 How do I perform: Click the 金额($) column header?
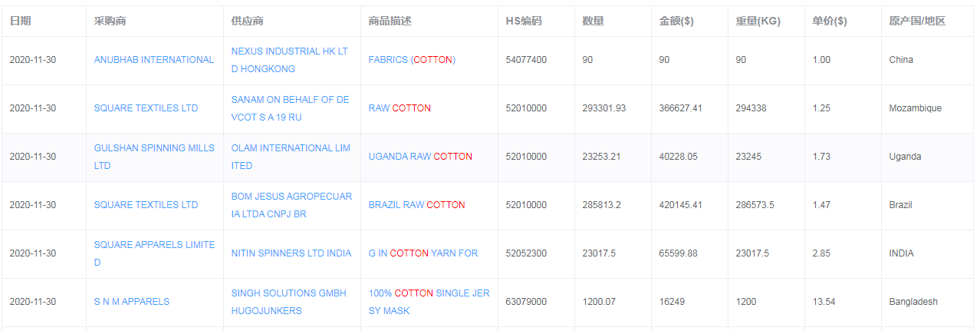click(x=676, y=22)
